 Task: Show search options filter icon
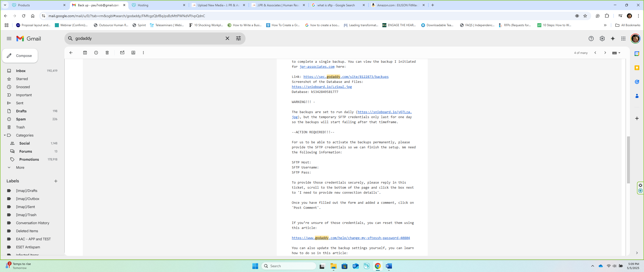point(238,38)
